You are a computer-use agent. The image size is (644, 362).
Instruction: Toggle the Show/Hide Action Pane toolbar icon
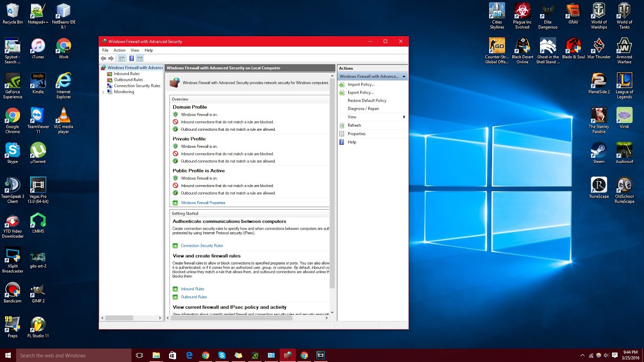pos(140,58)
